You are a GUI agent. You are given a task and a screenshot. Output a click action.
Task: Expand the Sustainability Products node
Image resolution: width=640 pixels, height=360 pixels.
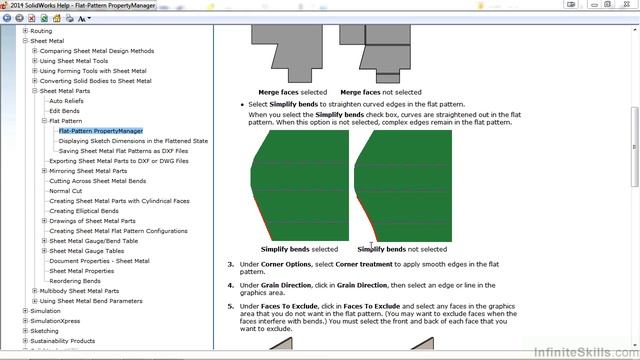point(25,341)
